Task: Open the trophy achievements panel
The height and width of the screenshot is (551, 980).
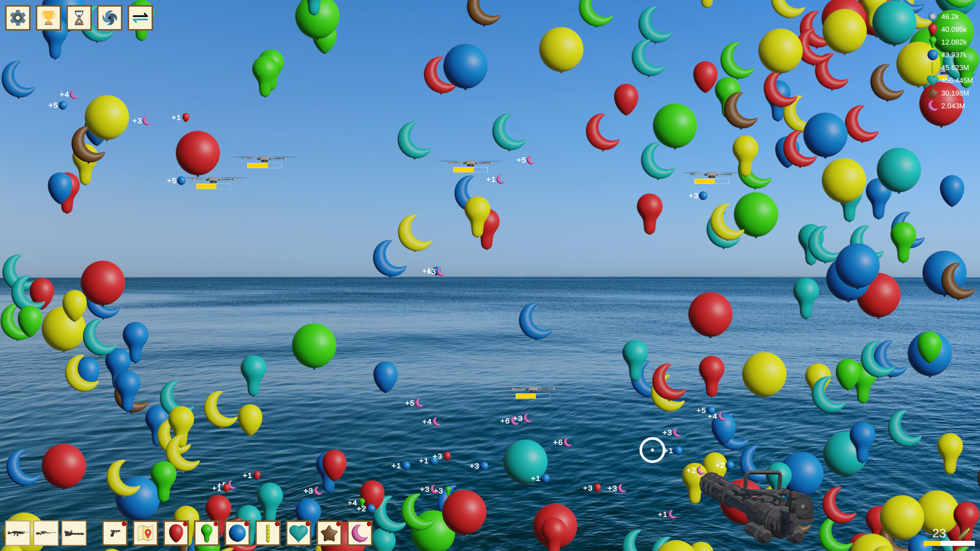Action: pos(48,18)
